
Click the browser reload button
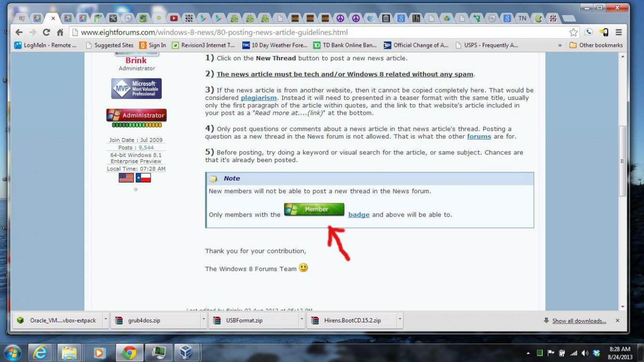46,32
